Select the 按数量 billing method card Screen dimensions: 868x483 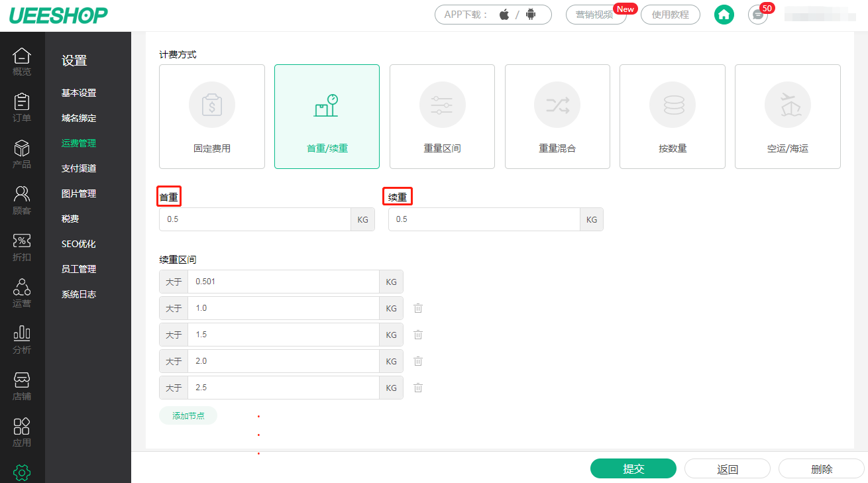(x=673, y=117)
